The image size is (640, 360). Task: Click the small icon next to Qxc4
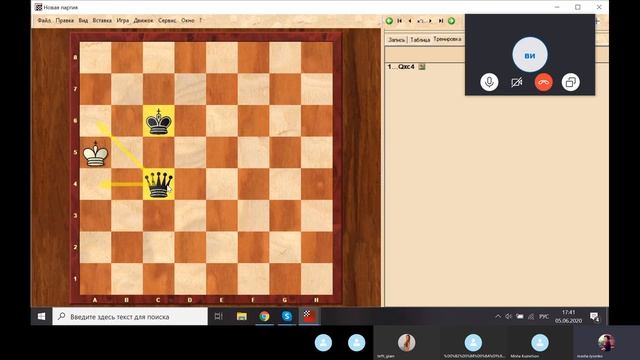pos(422,67)
